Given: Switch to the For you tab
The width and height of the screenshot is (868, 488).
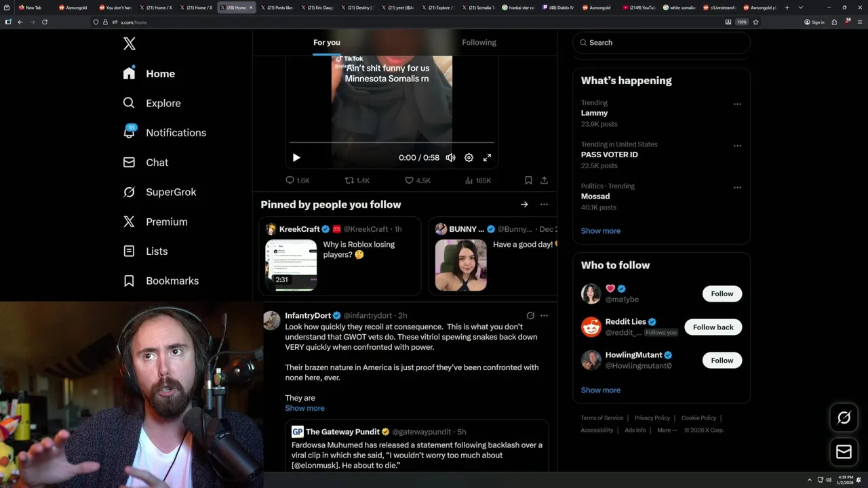Looking at the screenshot, I should point(327,43).
